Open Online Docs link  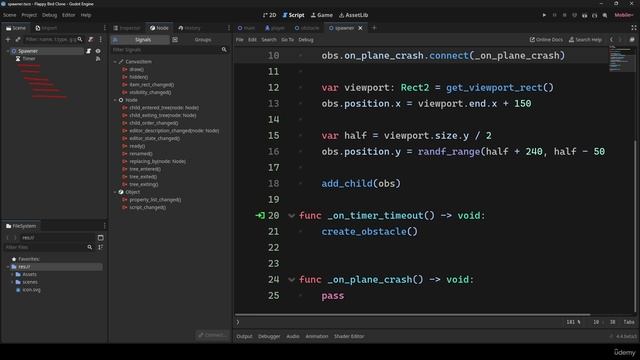coord(546,40)
